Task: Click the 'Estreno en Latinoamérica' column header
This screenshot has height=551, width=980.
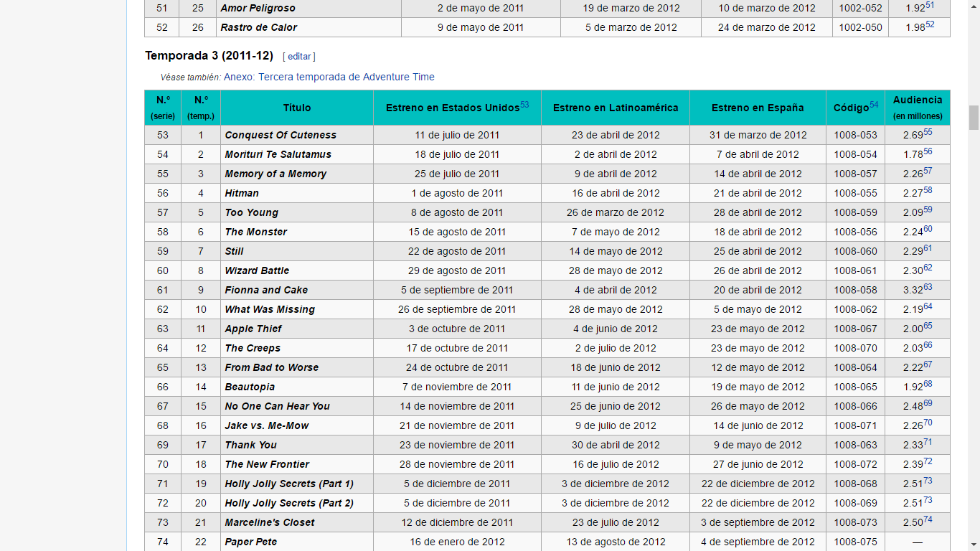Action: 616,108
